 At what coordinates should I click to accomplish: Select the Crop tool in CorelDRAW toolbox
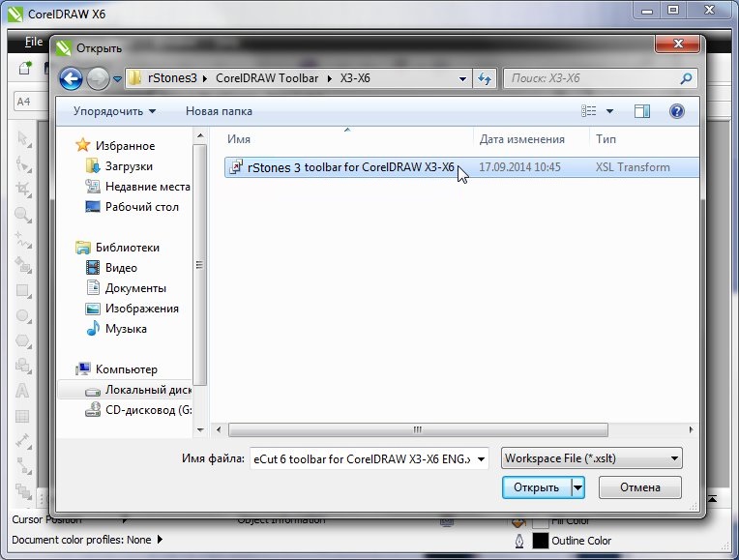pyautogui.click(x=22, y=189)
